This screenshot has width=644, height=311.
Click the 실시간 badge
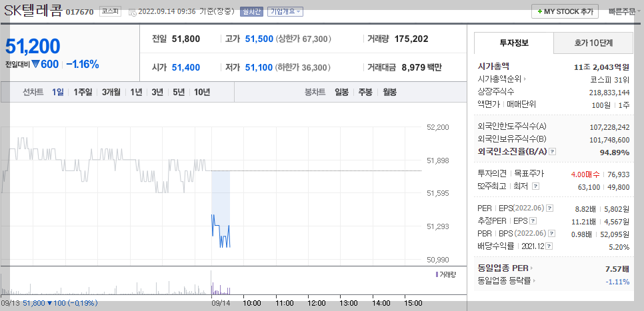[251, 11]
